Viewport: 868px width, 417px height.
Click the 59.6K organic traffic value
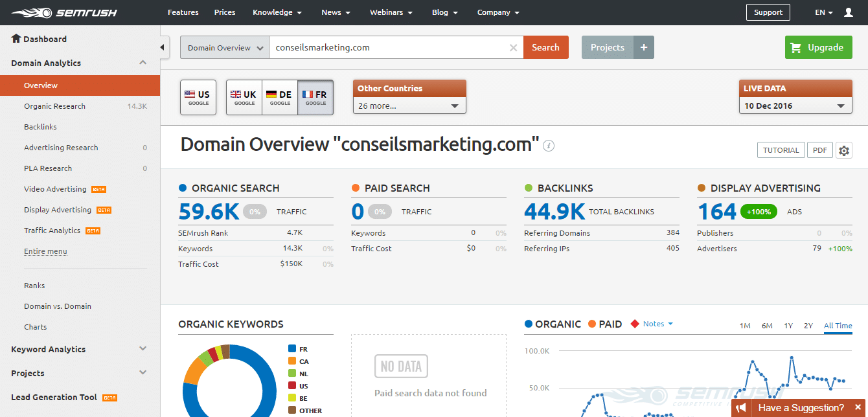click(209, 212)
